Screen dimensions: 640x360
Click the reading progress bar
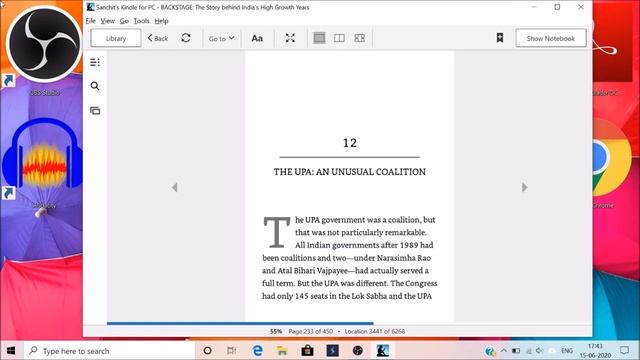click(x=349, y=323)
